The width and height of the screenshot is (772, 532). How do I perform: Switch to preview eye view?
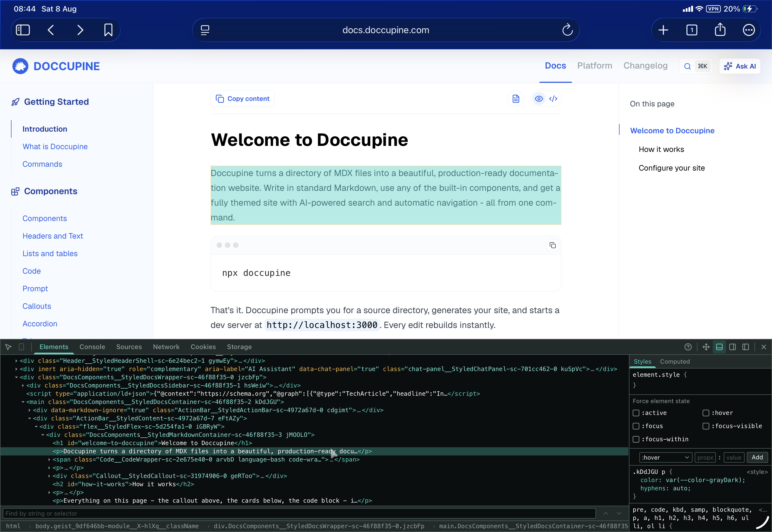(x=539, y=99)
